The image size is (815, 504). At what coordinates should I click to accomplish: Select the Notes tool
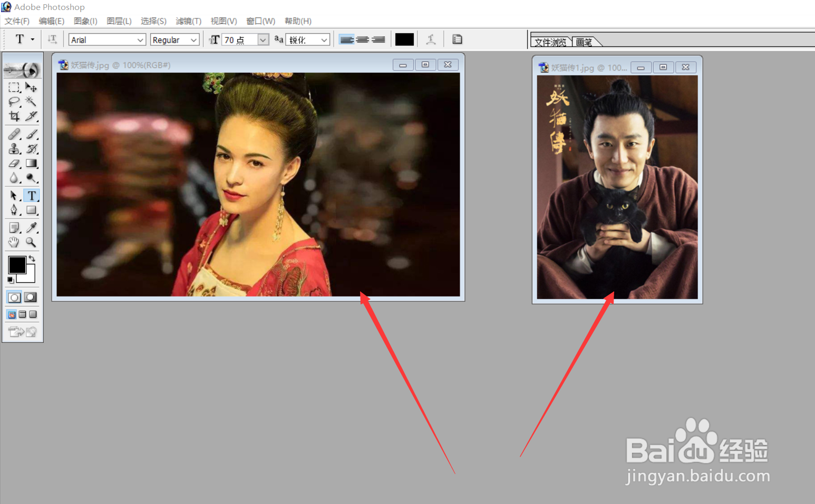coord(14,228)
